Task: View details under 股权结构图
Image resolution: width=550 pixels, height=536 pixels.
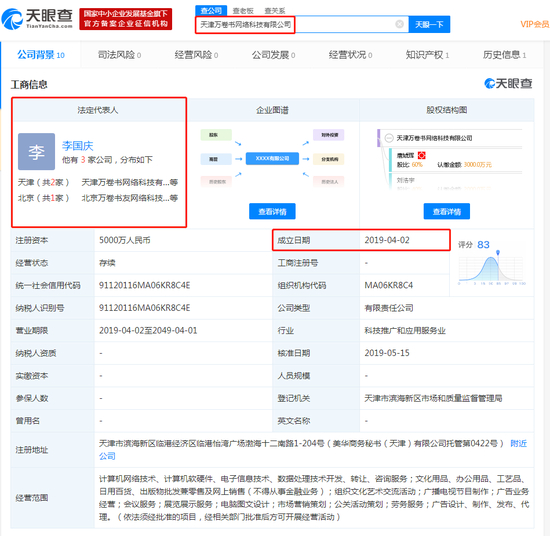Action: [447, 212]
